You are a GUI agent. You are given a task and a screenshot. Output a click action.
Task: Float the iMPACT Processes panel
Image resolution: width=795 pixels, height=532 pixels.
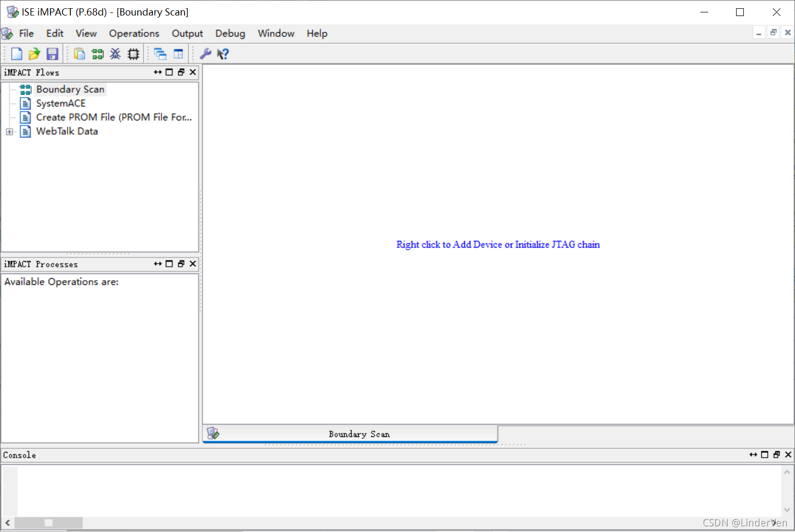click(181, 264)
